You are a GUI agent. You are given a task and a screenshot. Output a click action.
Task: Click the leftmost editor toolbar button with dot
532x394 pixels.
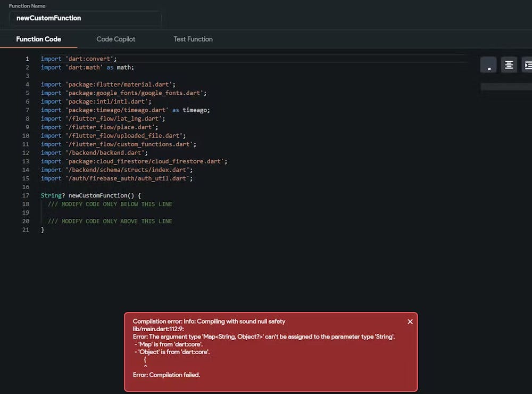click(x=488, y=65)
